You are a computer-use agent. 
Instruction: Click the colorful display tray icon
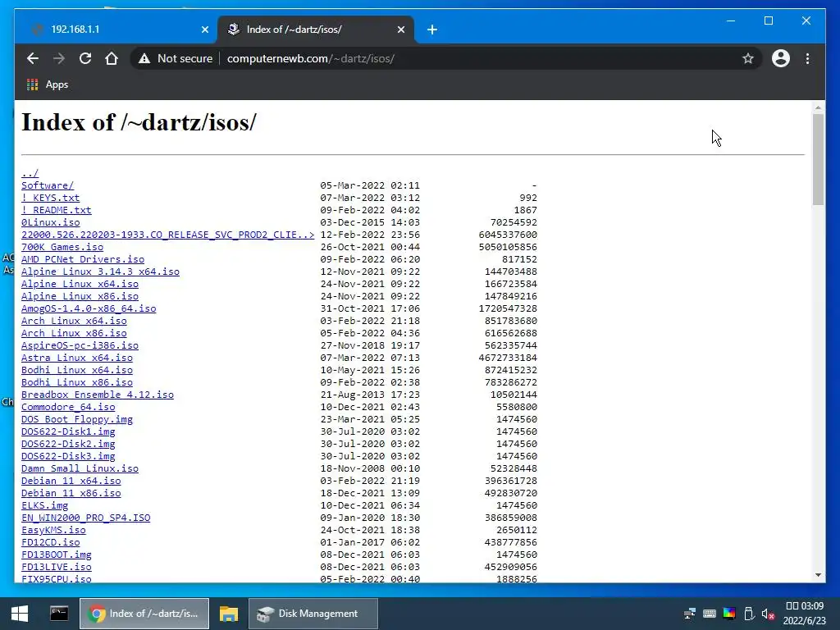point(729,614)
